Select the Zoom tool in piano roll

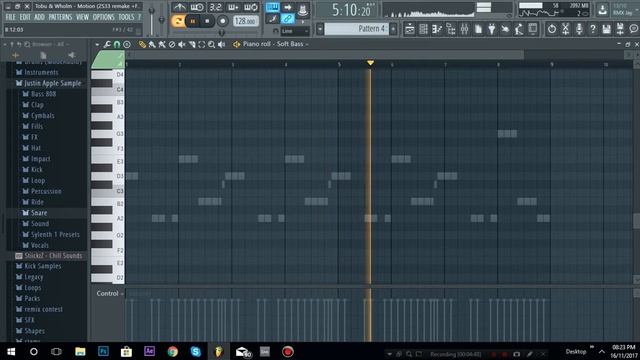click(211, 44)
